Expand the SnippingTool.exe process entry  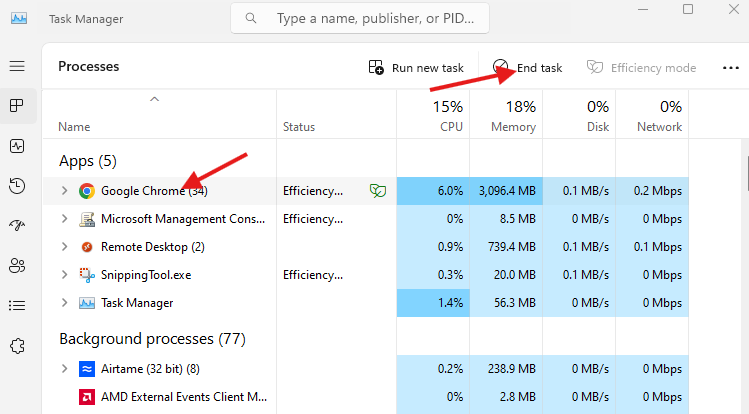pos(64,275)
